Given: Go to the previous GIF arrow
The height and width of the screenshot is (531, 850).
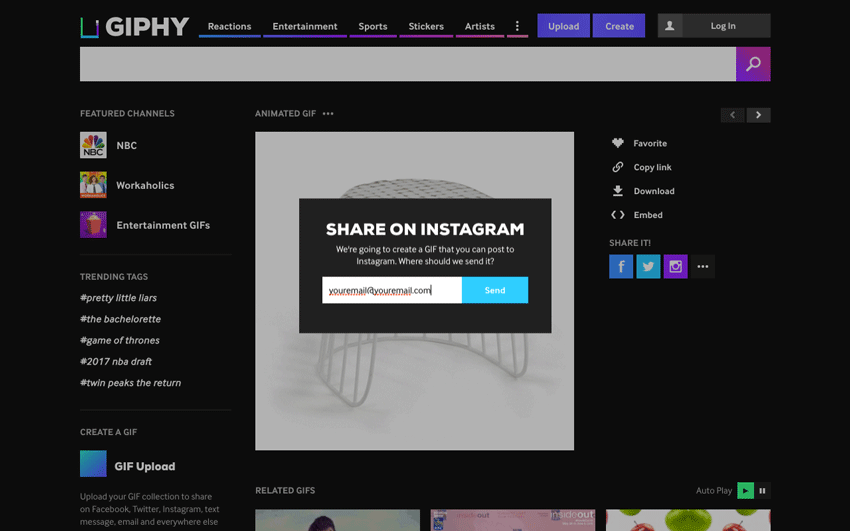Looking at the screenshot, I should coord(732,115).
